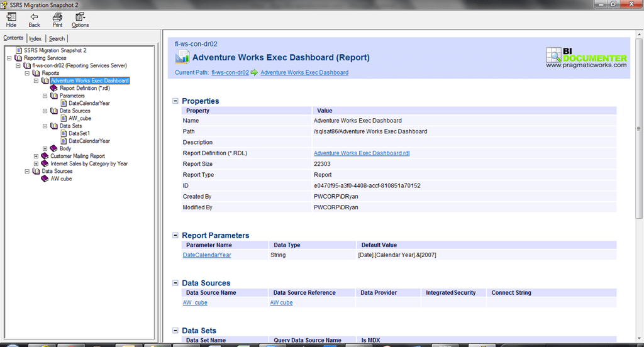Image resolution: width=644 pixels, height=347 pixels.
Task: Click the Connect String column header
Action: coord(511,293)
